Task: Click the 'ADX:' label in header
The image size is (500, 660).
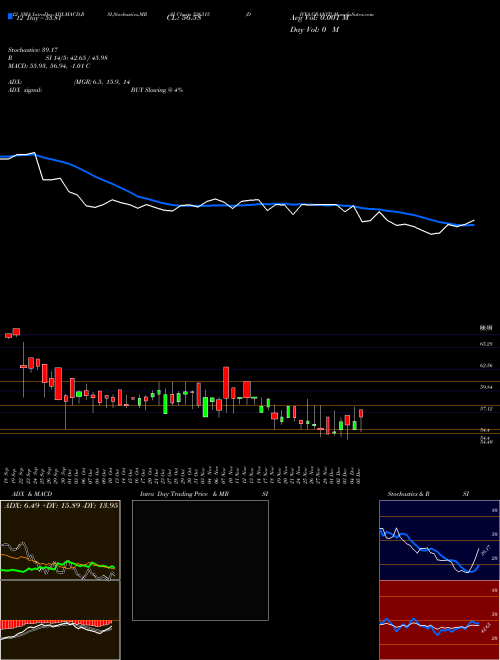Action: click(15, 82)
